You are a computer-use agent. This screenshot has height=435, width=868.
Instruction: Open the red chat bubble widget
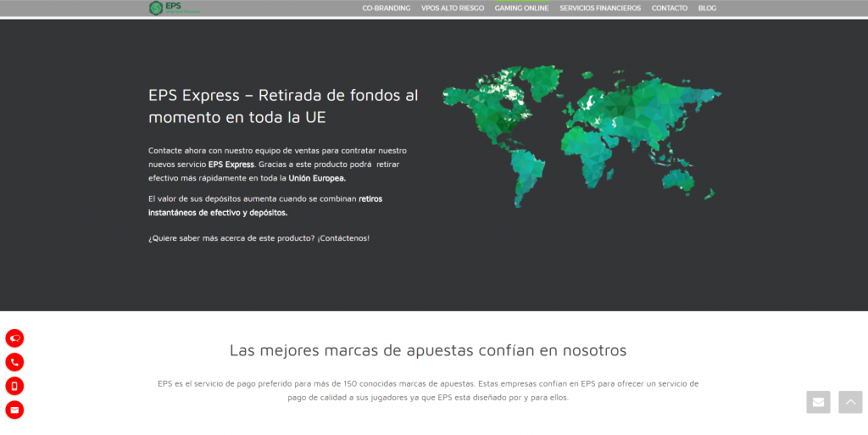click(14, 338)
